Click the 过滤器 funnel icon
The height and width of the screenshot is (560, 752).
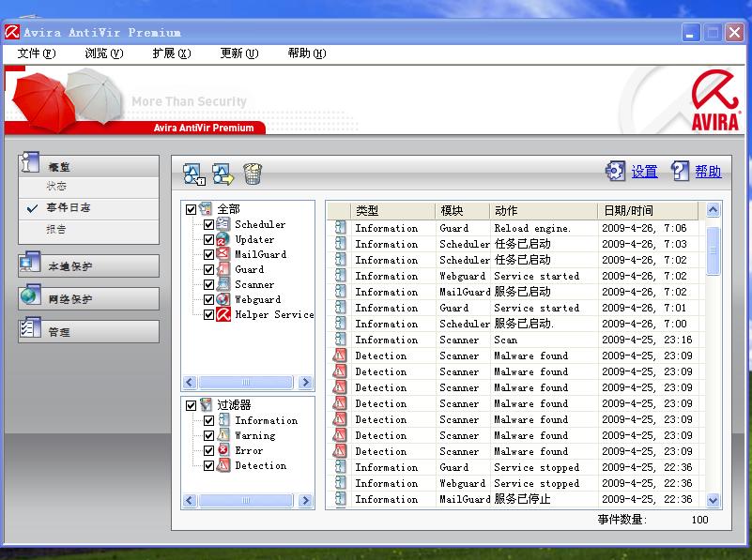pos(206,405)
